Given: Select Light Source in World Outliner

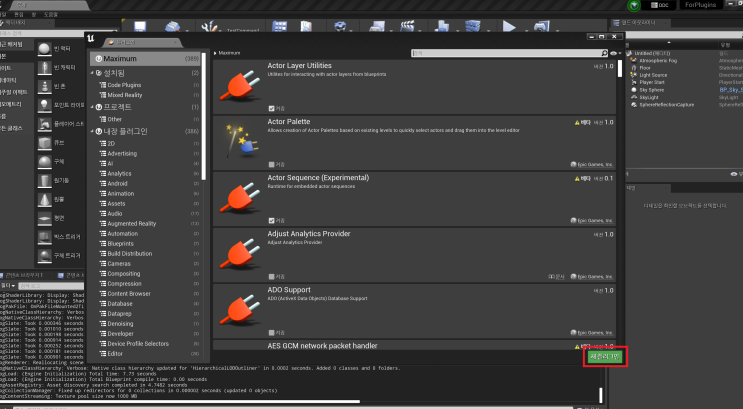Looking at the screenshot, I should pyautogui.click(x=653, y=75).
